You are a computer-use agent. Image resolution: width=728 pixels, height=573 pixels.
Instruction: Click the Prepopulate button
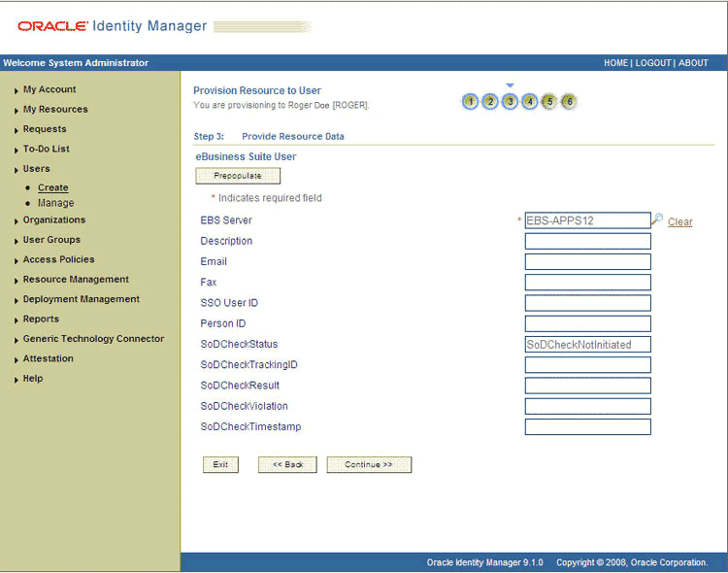pos(238,176)
